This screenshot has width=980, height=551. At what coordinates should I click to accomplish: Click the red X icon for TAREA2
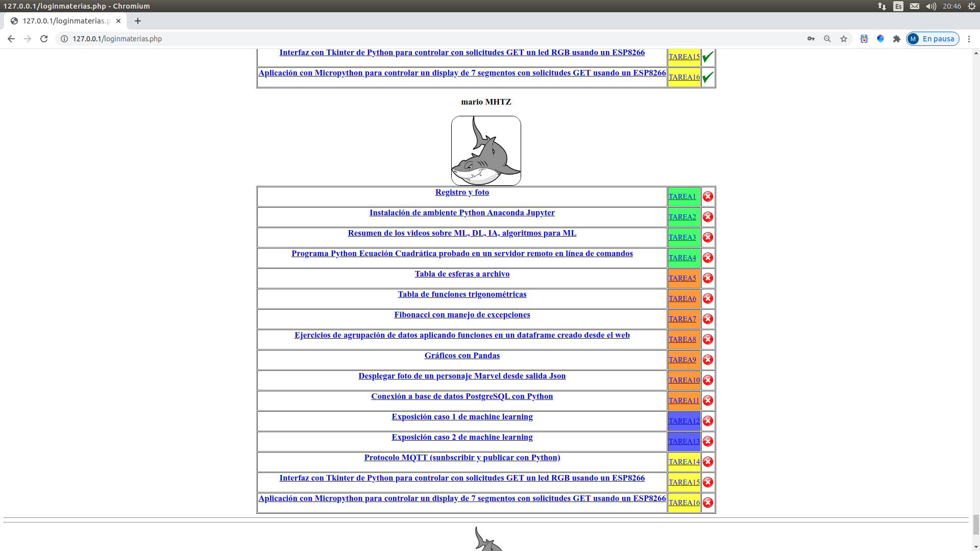pos(708,217)
